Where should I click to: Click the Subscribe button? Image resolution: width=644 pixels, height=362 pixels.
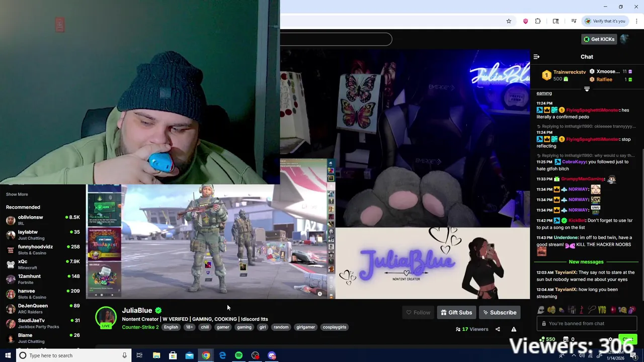[x=500, y=313]
